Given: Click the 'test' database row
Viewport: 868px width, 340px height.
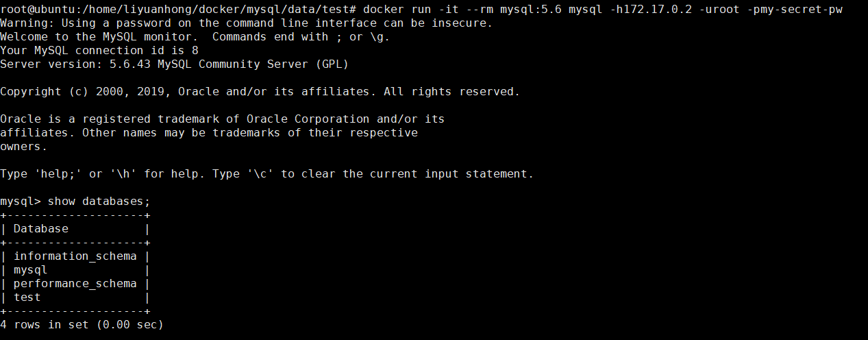Looking at the screenshot, I should click(27, 297).
